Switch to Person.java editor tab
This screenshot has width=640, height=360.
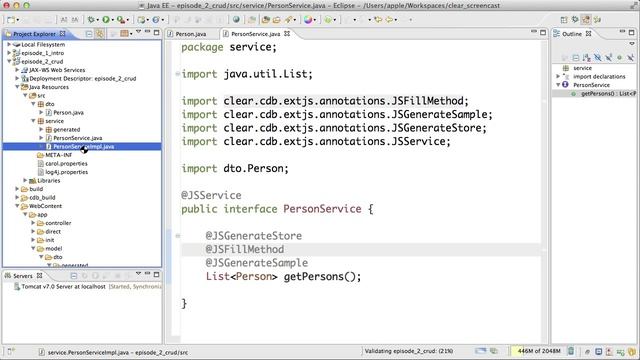(x=187, y=34)
